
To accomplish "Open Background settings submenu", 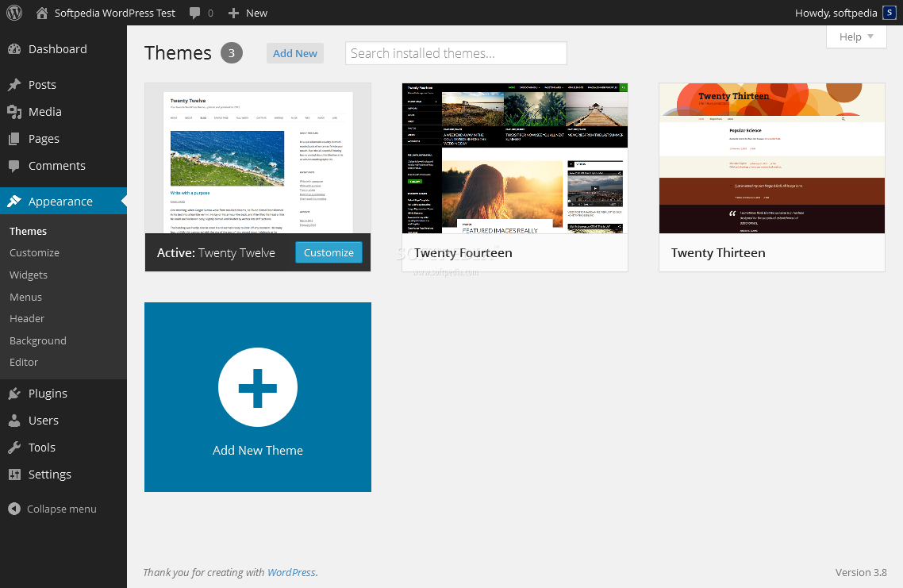I will coord(38,341).
